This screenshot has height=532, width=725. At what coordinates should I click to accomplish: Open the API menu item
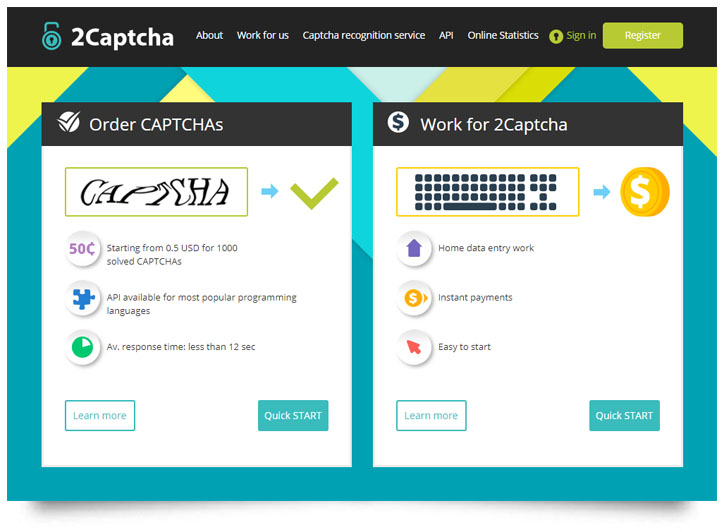point(446,35)
